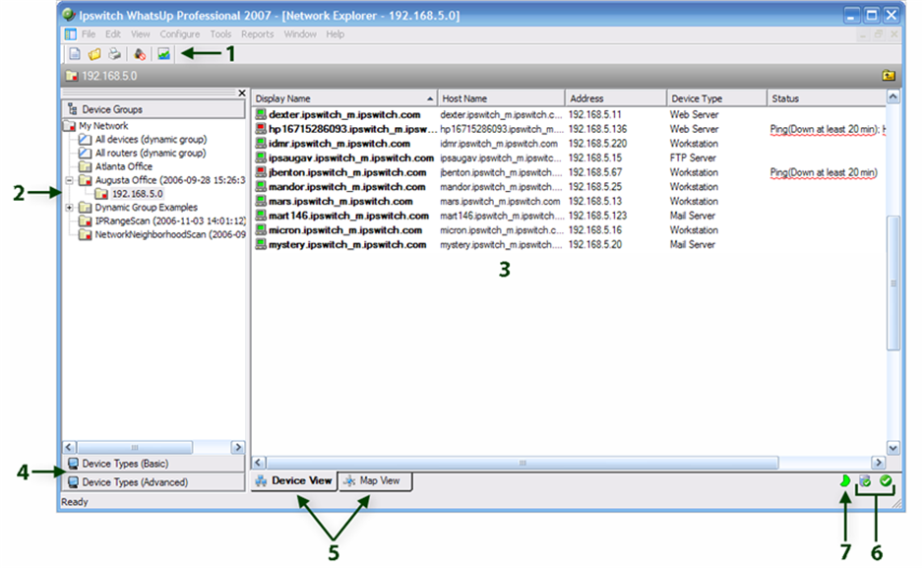Select ipsaugav.ipswitch_m.ipswitch.com device
Screen dimensions: 924x568
click(x=351, y=158)
